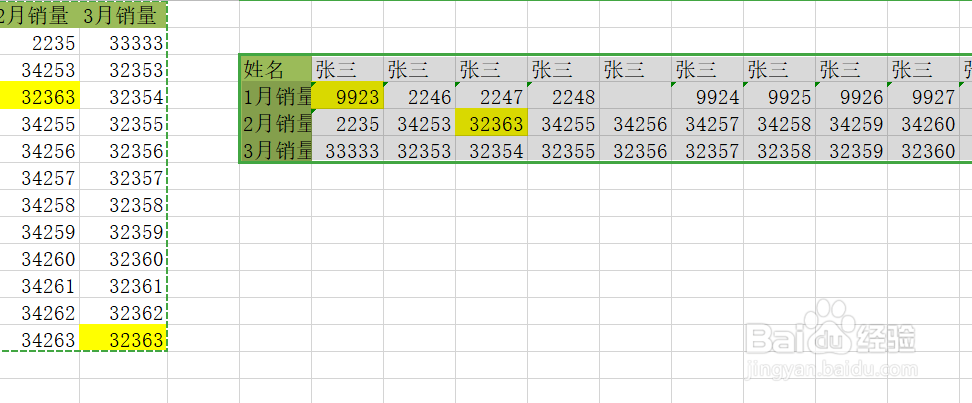Select 34255 in transposed table row

(563, 123)
